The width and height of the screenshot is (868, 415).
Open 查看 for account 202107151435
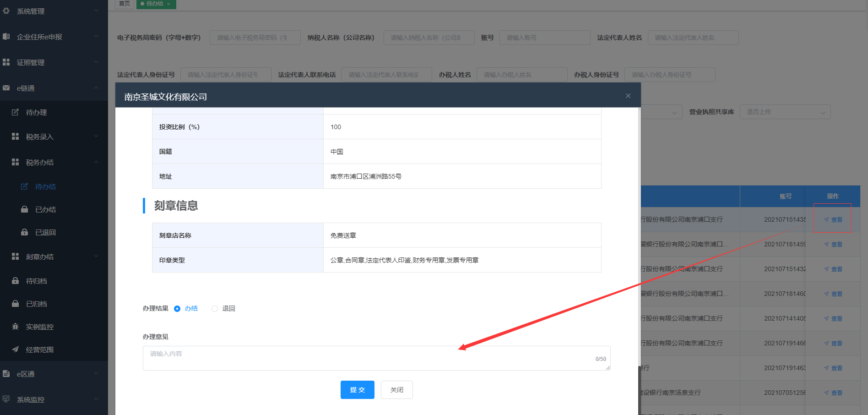pos(833,220)
